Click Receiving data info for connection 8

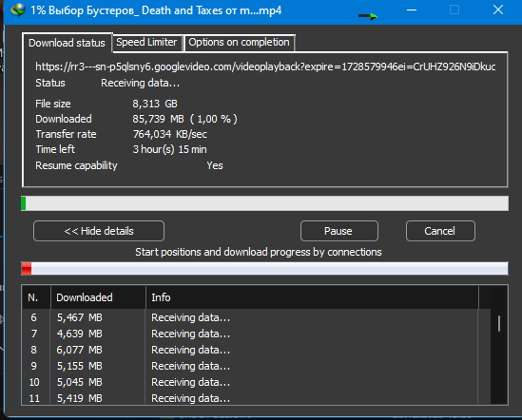(190, 350)
